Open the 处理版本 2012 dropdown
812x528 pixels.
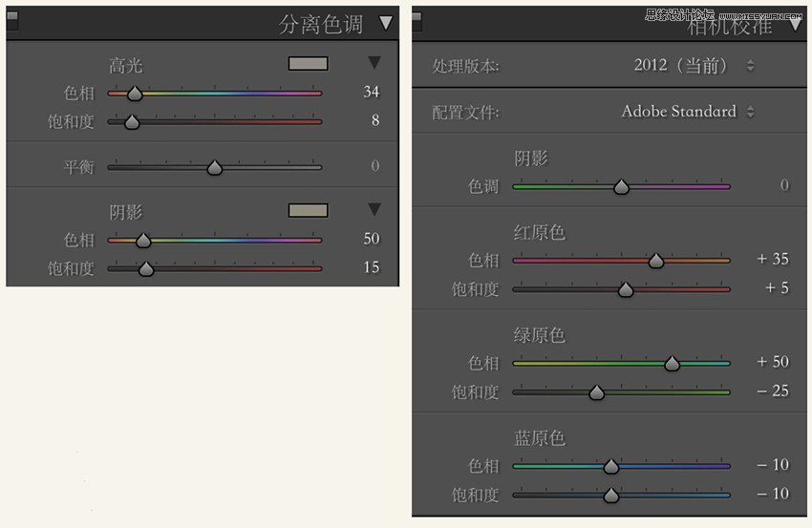694,66
